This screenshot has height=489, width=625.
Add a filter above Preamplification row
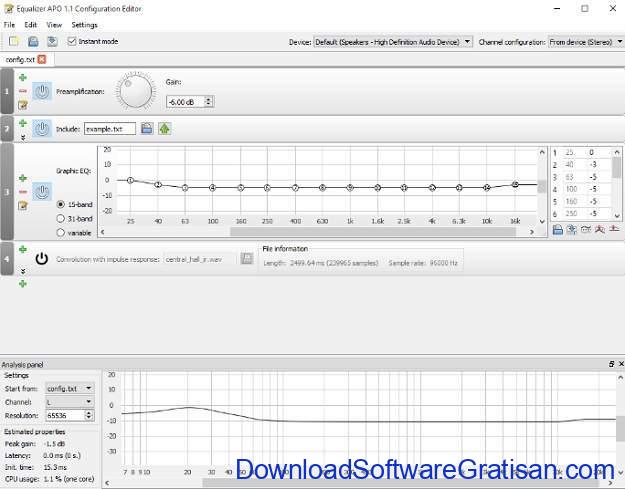[23, 77]
